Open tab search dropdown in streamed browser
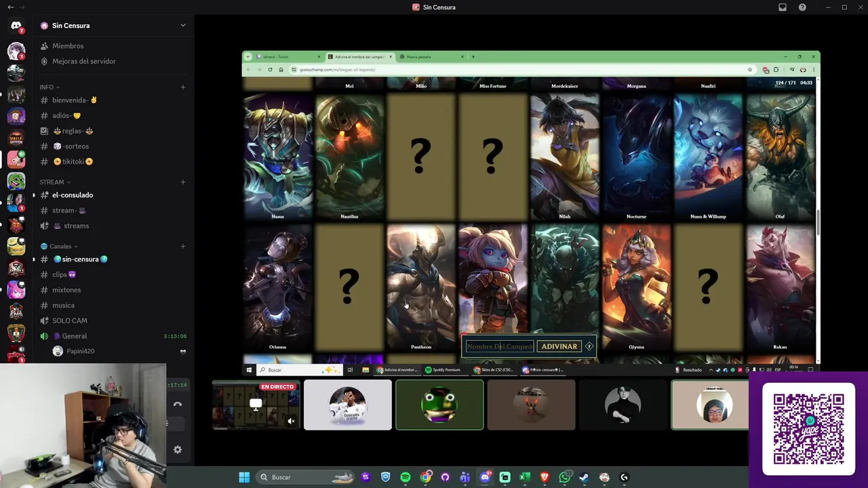 click(248, 57)
